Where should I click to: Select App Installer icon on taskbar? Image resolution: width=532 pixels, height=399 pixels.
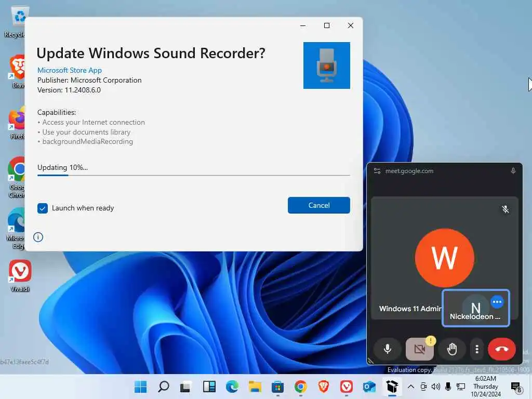click(392, 387)
